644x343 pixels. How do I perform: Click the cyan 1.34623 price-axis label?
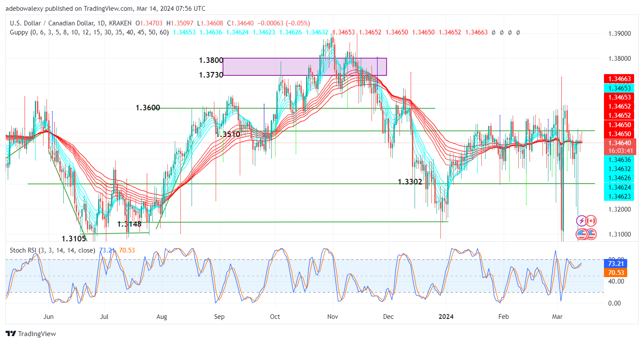pos(619,196)
